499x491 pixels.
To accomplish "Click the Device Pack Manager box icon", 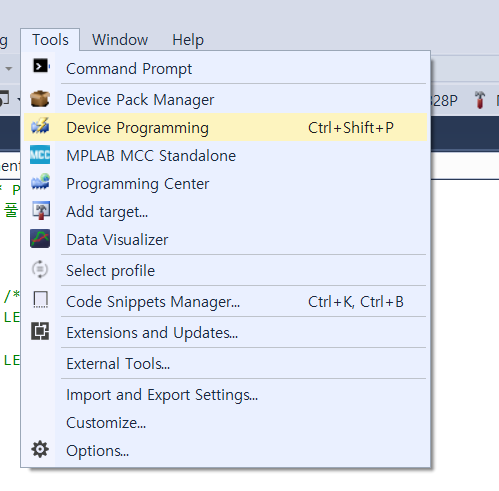I will pos(40,99).
